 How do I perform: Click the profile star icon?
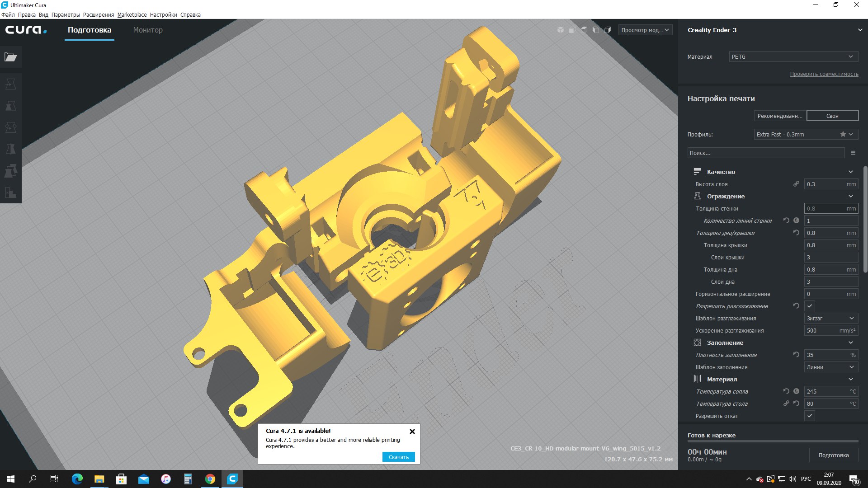(843, 134)
